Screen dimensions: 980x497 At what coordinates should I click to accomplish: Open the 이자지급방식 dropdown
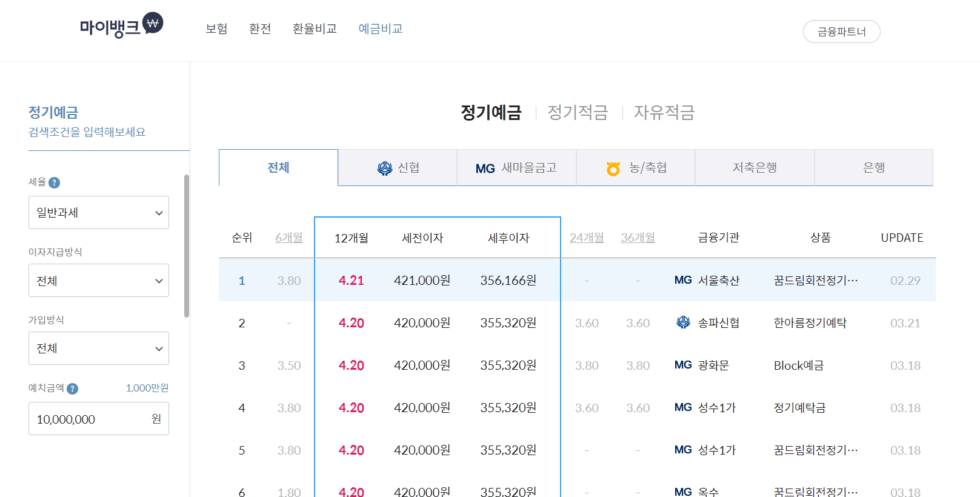(x=99, y=280)
